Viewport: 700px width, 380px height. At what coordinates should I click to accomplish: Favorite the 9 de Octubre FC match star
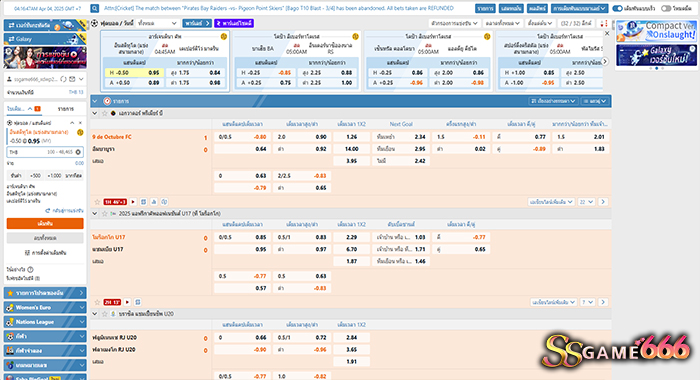(x=97, y=202)
